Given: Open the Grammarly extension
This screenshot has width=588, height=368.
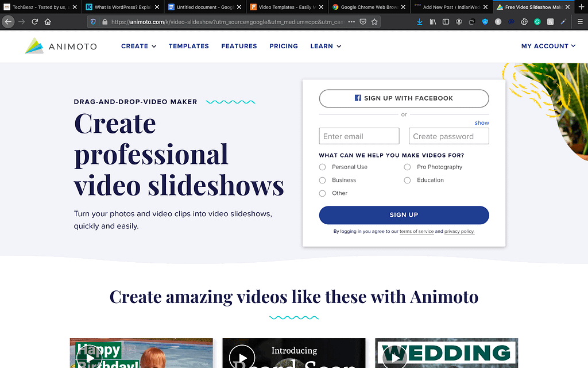Looking at the screenshot, I should pos(537,22).
